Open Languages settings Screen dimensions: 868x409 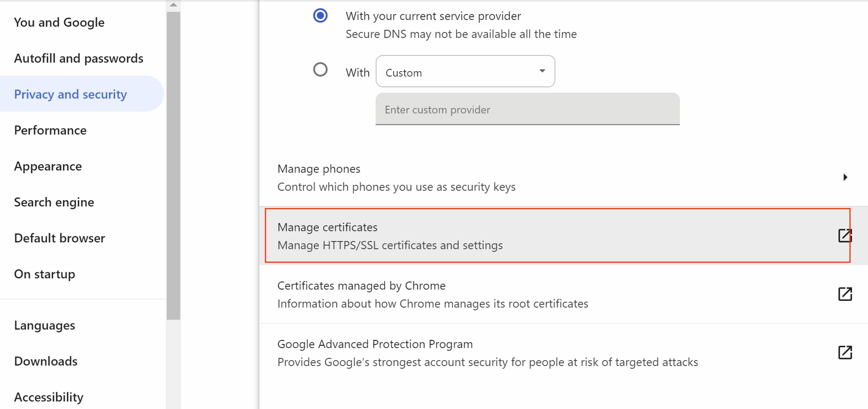45,325
